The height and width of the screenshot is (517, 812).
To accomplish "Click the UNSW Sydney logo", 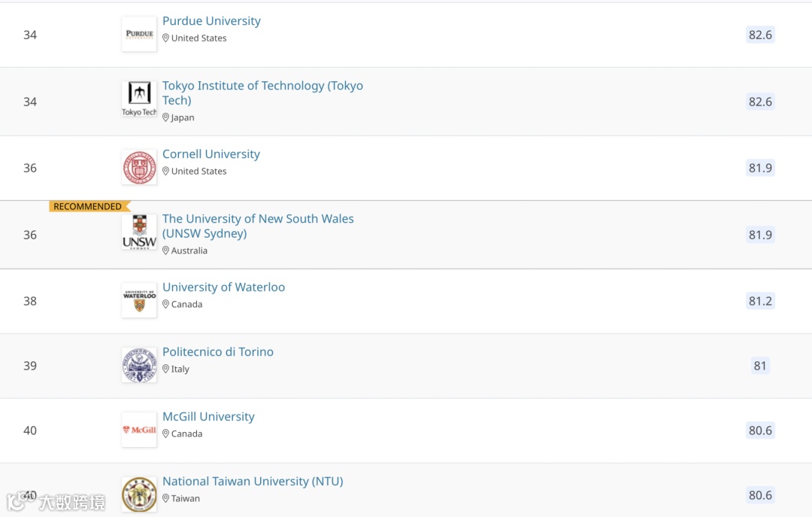I will point(139,233).
